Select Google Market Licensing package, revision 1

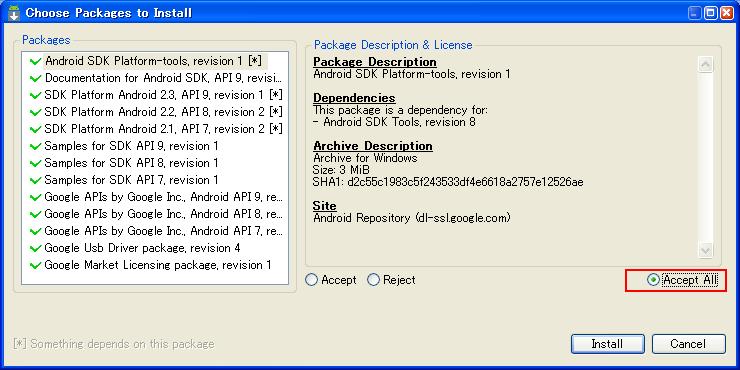point(155,265)
